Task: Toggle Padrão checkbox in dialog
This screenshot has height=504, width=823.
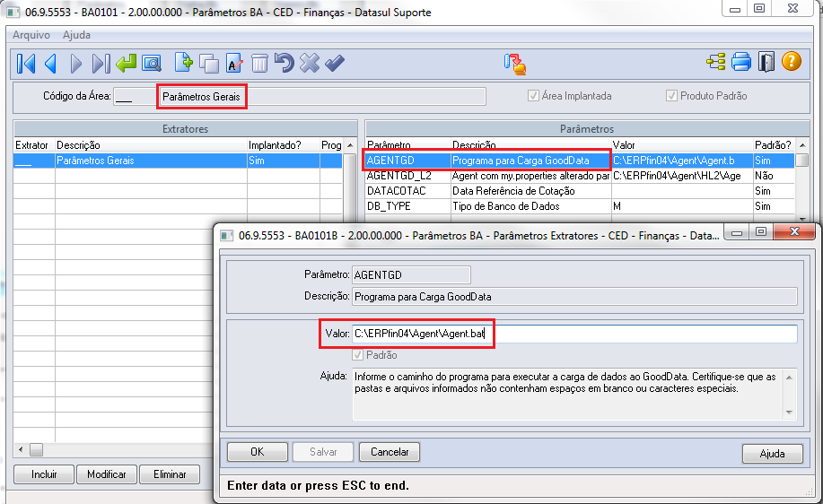Action: (x=358, y=355)
